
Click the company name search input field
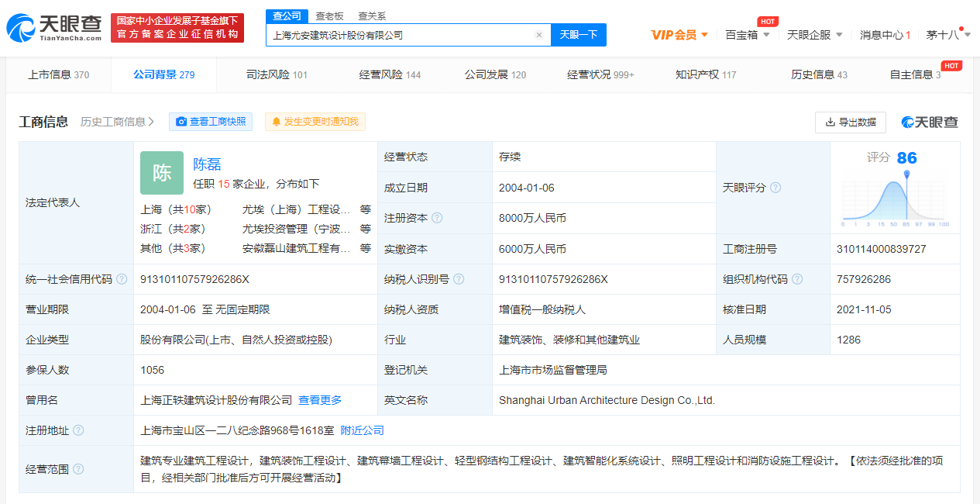pos(399,35)
